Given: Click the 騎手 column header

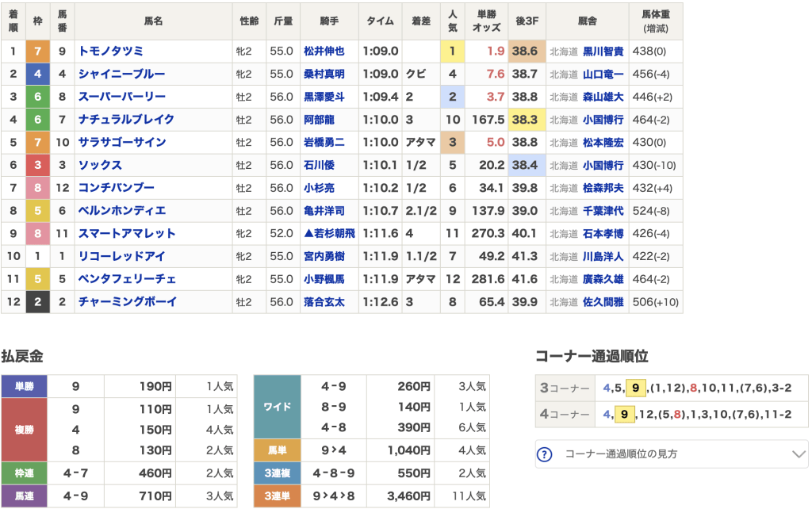Looking at the screenshot, I should coord(329,21).
